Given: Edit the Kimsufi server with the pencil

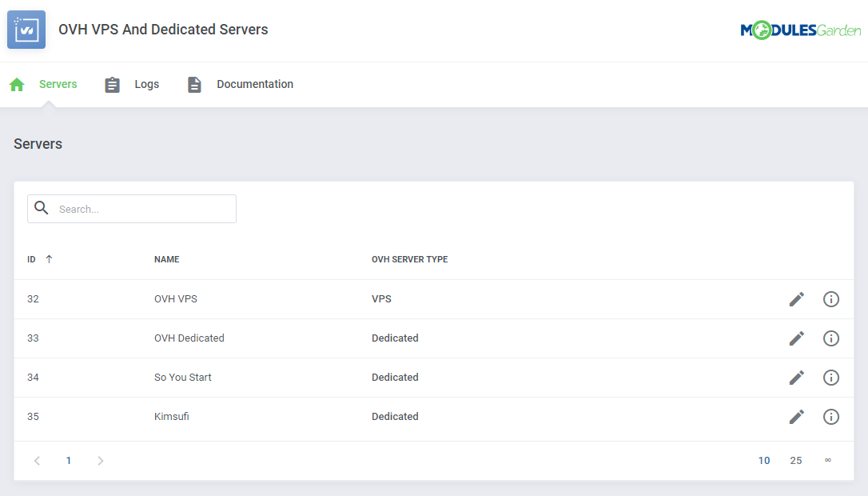Looking at the screenshot, I should (x=796, y=417).
